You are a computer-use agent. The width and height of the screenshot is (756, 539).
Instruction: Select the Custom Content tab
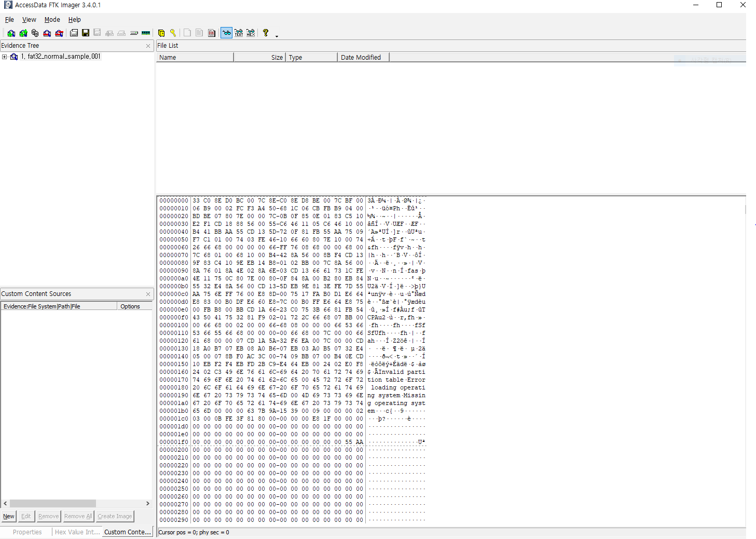(128, 532)
